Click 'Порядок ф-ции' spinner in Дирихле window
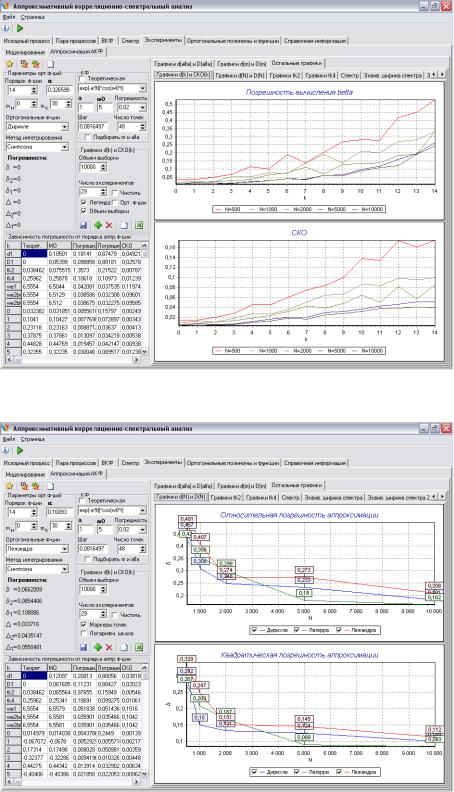Image resolution: width=454 pixels, height=792 pixels. 34,89
